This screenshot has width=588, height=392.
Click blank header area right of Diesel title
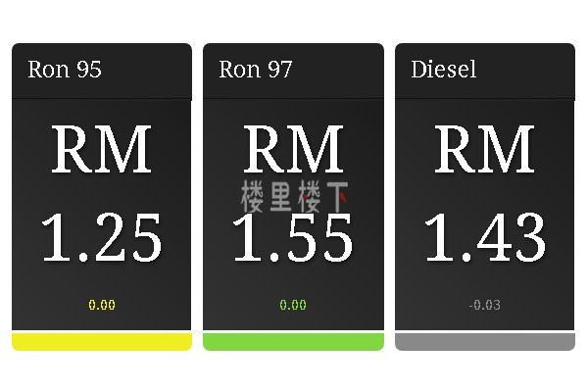(x=529, y=70)
